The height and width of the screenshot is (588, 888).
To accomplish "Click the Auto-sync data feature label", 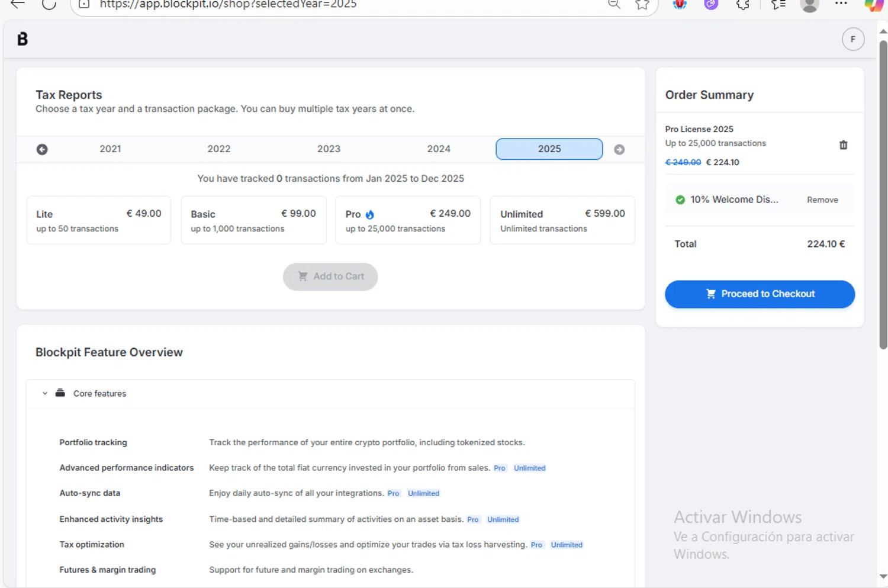I will pos(89,493).
